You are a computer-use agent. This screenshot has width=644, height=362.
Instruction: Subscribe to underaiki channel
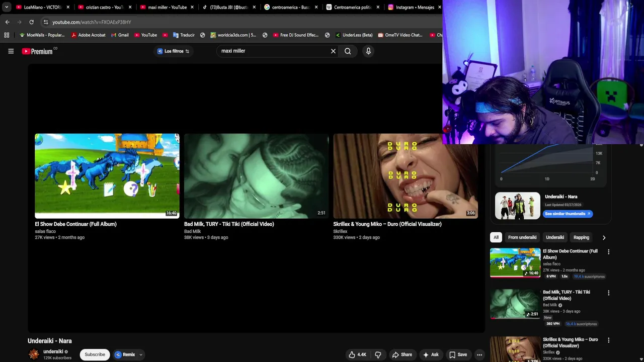coord(95,354)
